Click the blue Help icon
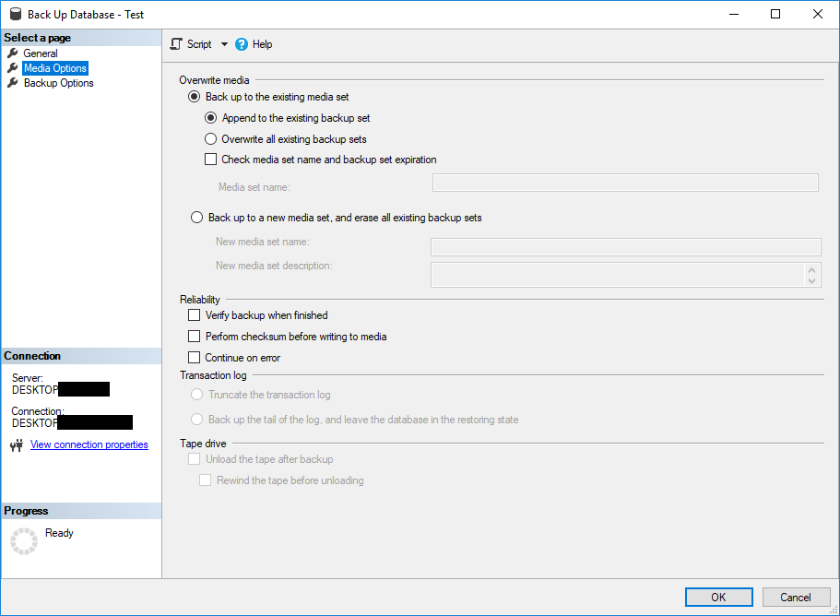 (x=242, y=44)
